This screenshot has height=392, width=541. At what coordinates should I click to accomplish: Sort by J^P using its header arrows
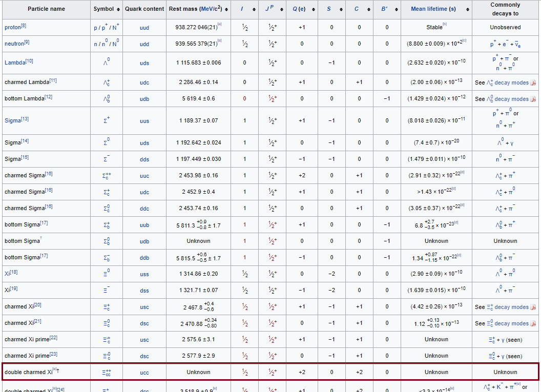coord(284,9)
